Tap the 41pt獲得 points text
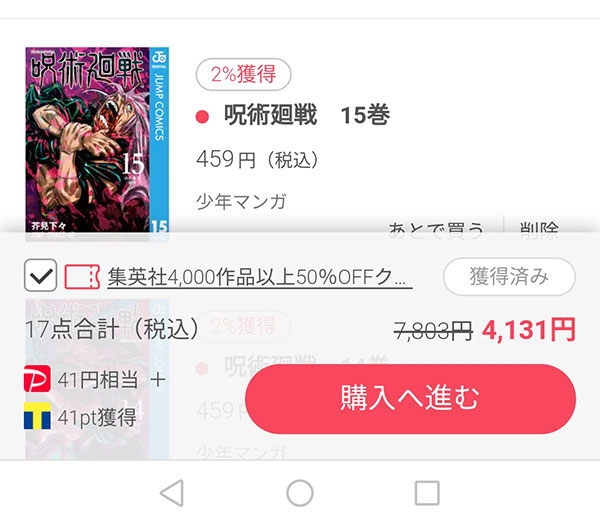 point(97,417)
